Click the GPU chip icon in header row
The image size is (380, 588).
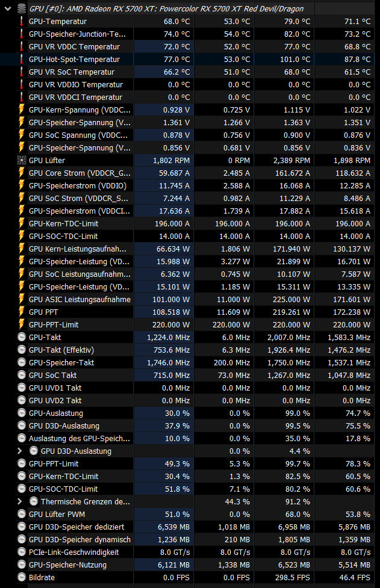[x=22, y=8]
